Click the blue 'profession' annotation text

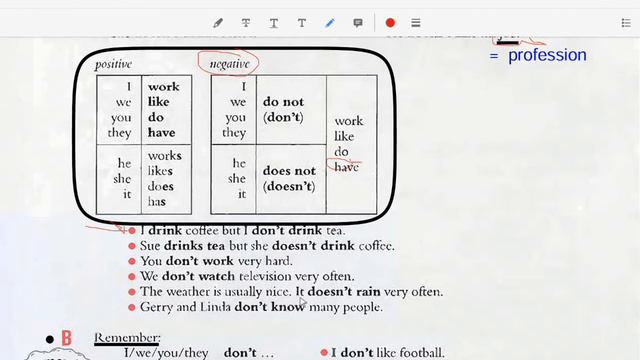(547, 55)
